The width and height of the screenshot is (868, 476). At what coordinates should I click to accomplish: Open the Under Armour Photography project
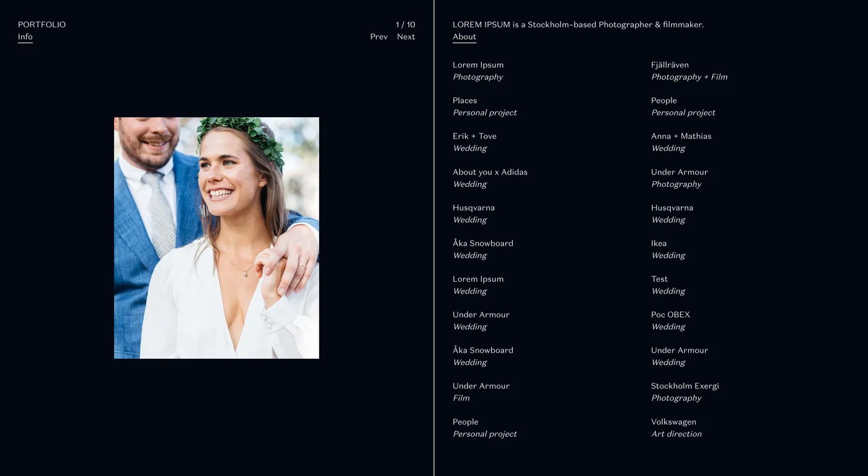pos(679,178)
